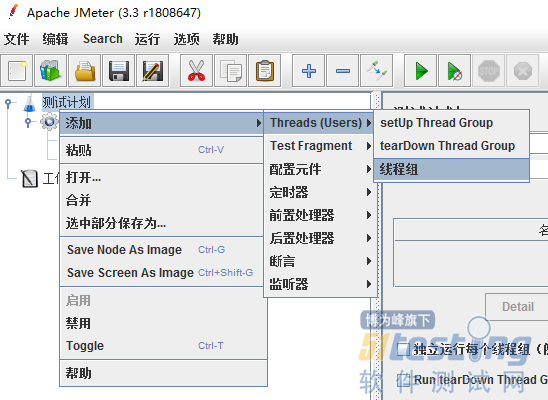Open the Templates toolbar icon
The width and height of the screenshot is (548, 400).
point(50,71)
